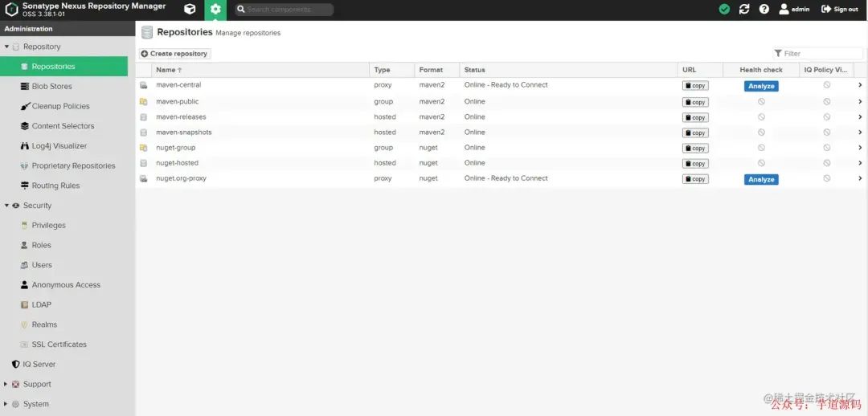This screenshot has height=416, width=868.
Task: Sort by the Format column header
Action: 437,70
